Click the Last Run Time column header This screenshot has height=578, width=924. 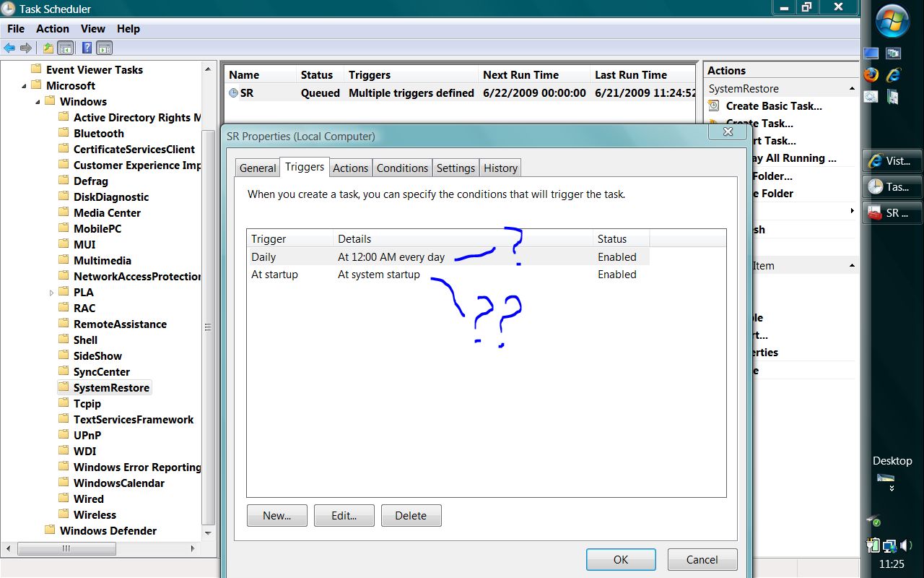644,75
